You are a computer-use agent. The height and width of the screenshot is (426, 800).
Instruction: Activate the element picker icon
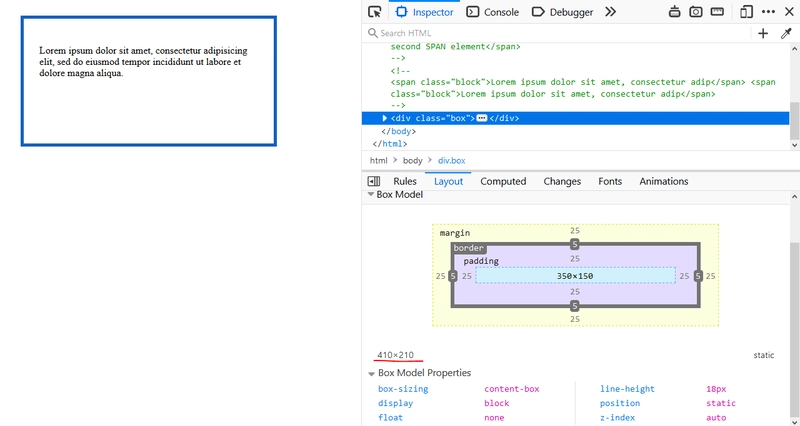pos(375,12)
